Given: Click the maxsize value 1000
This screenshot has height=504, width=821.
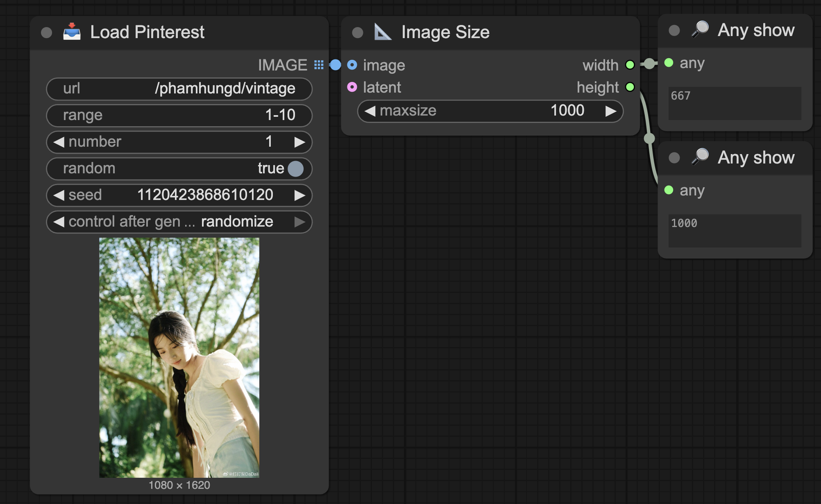Looking at the screenshot, I should (x=567, y=111).
